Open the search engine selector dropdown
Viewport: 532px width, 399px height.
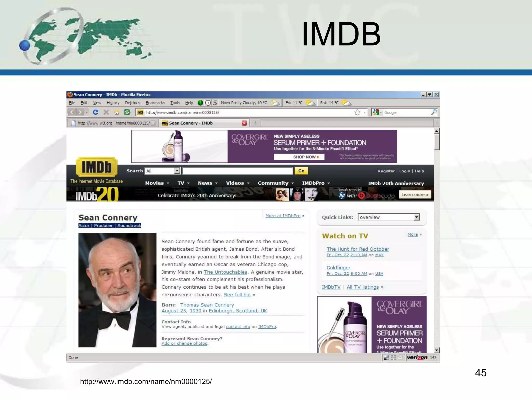[x=377, y=112]
